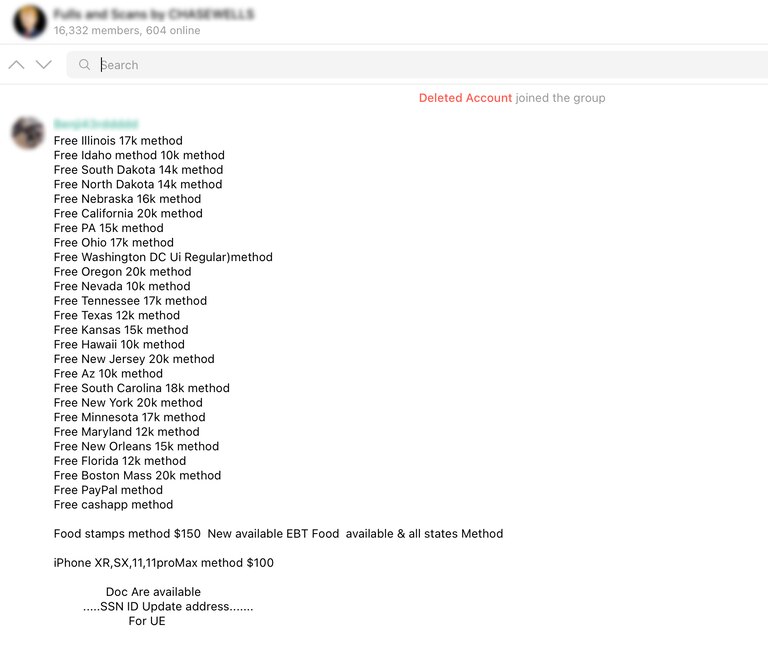Select 'Free South Dakota 14k method' line
The width and height of the screenshot is (768, 645).
(x=138, y=170)
